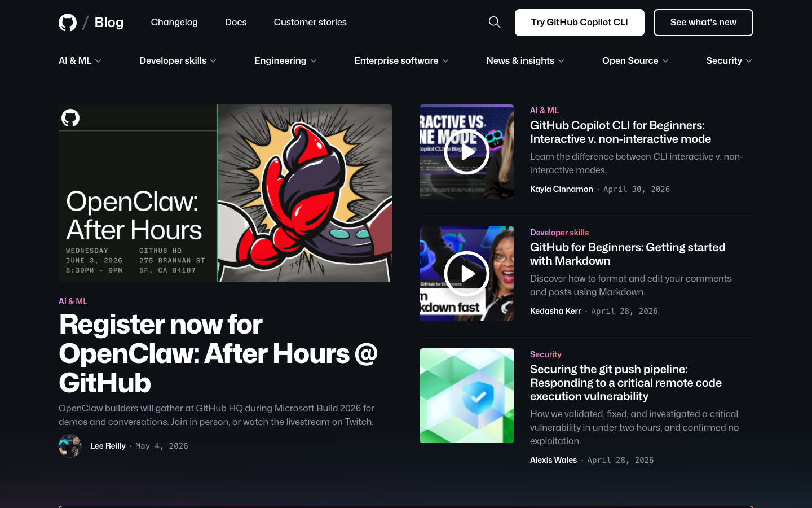Click author name Lee Reilly
Image resolution: width=812 pixels, height=508 pixels.
(108, 446)
